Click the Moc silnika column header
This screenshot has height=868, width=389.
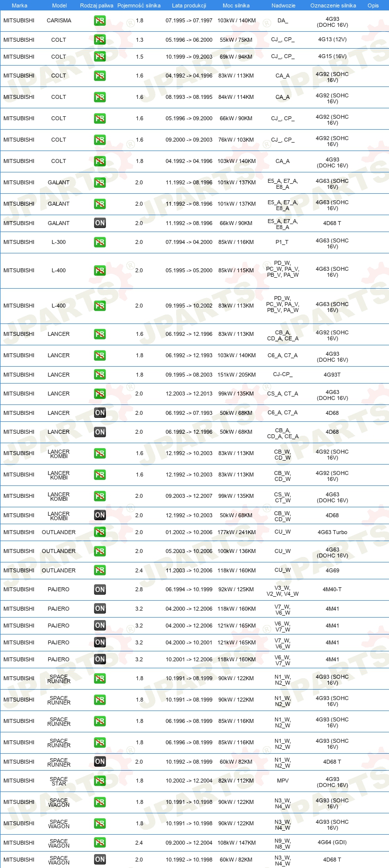click(236, 5)
